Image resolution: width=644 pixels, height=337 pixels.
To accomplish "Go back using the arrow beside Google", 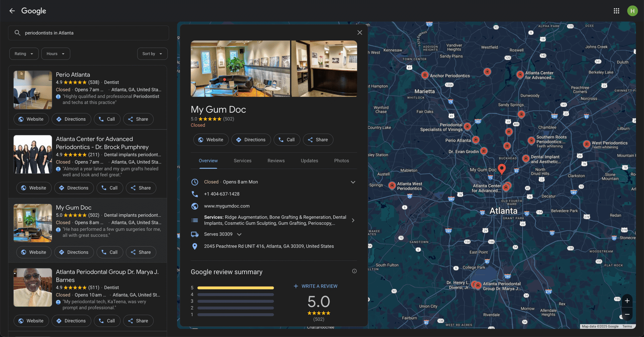I will click(x=12, y=11).
